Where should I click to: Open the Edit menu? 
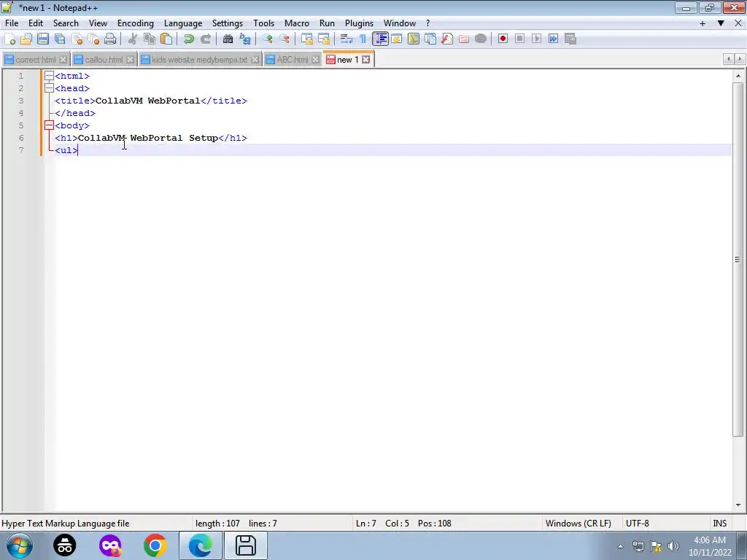(x=36, y=23)
